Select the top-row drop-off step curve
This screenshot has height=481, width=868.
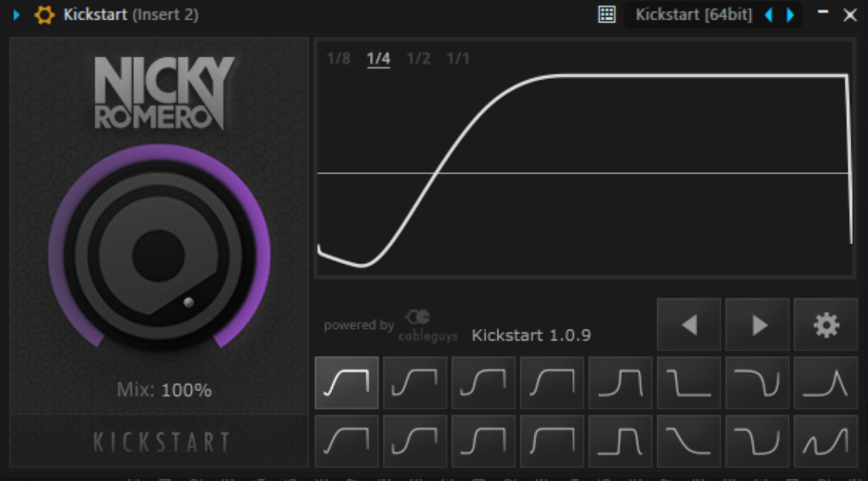click(688, 383)
